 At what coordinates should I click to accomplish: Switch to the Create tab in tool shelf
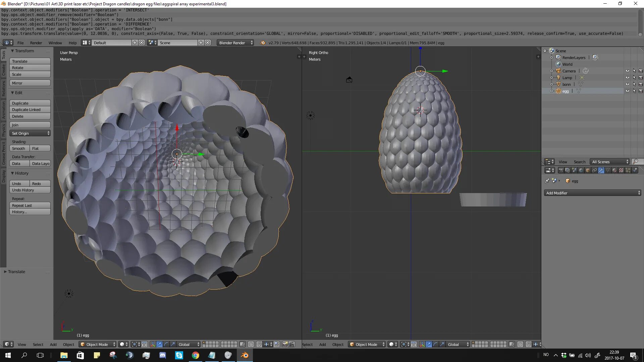4,70
